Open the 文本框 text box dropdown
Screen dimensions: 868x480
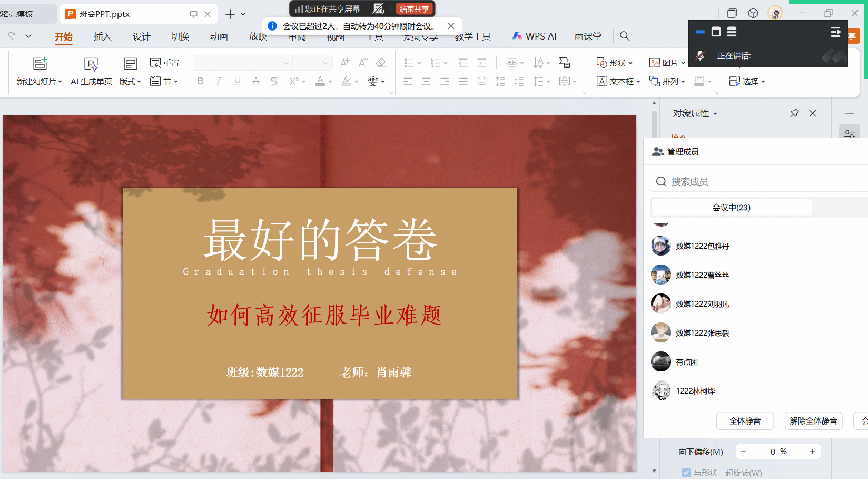point(618,81)
